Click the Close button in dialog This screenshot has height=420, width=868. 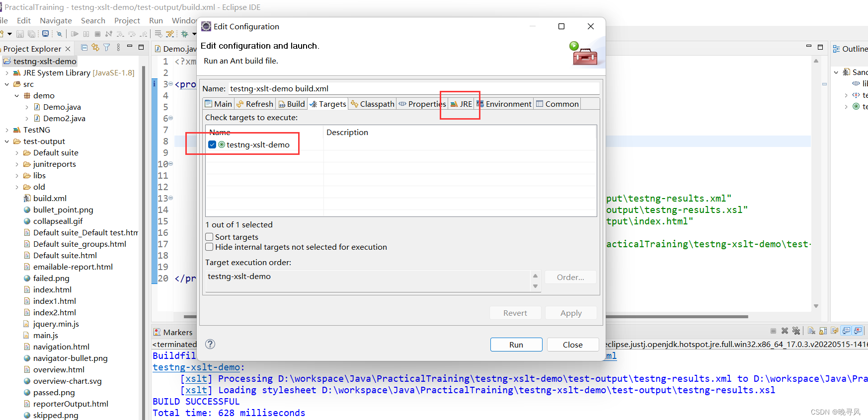tap(573, 345)
